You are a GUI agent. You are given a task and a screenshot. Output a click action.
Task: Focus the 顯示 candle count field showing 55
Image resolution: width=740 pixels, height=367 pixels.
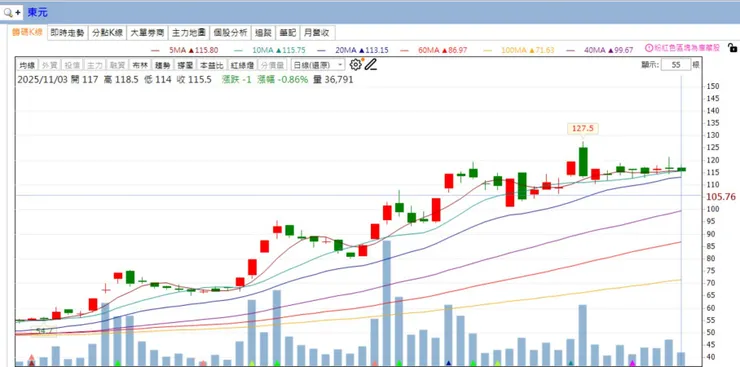[x=676, y=65]
